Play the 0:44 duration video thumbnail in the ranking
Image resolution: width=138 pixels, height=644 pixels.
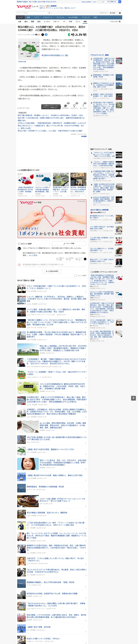[119, 187]
